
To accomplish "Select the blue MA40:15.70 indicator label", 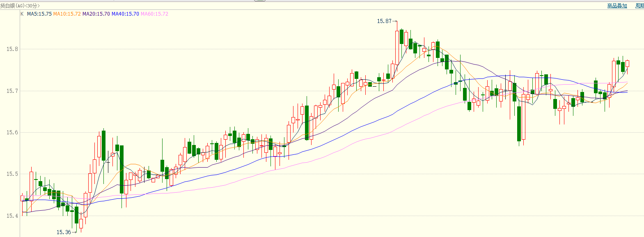I will [x=125, y=14].
